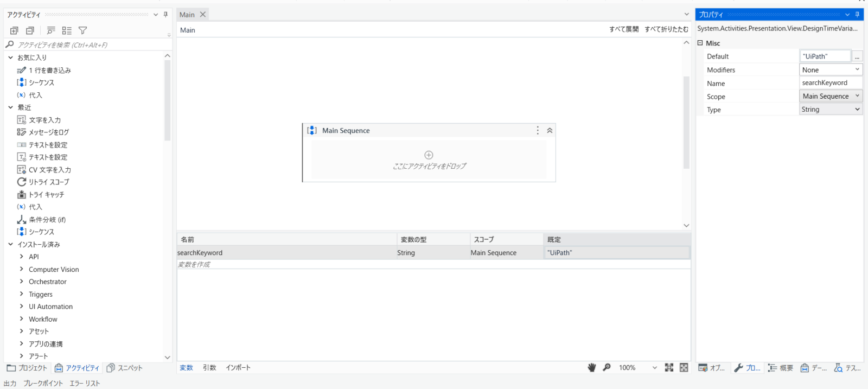Screen dimensions: 868x389
Task: Click すべて展開 (Expand All)
Action: pyautogui.click(x=624, y=29)
